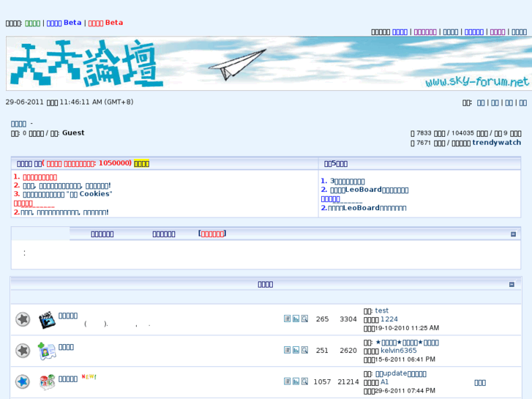Open the blue Beta link at top
532x399 pixels.
click(64, 23)
